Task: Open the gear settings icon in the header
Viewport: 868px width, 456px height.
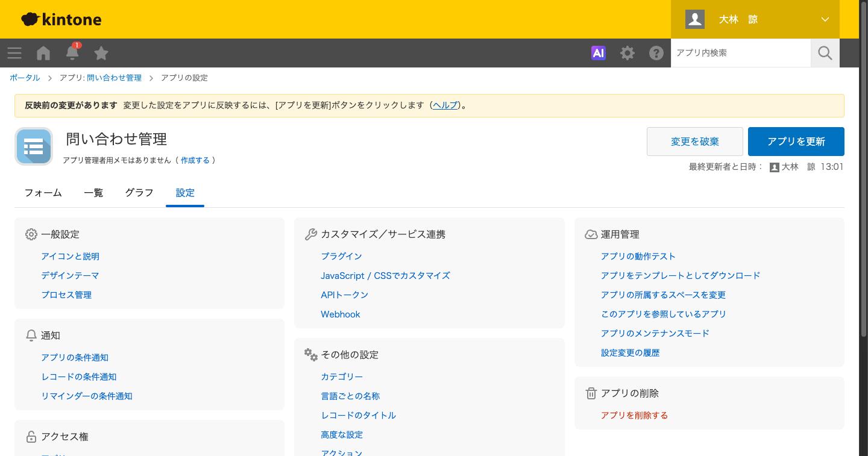Action: (x=627, y=53)
